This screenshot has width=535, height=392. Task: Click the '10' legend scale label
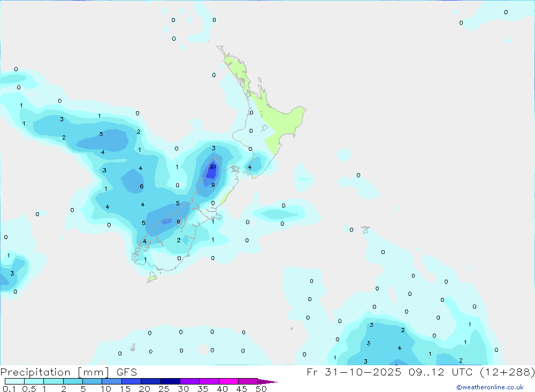coord(105,389)
